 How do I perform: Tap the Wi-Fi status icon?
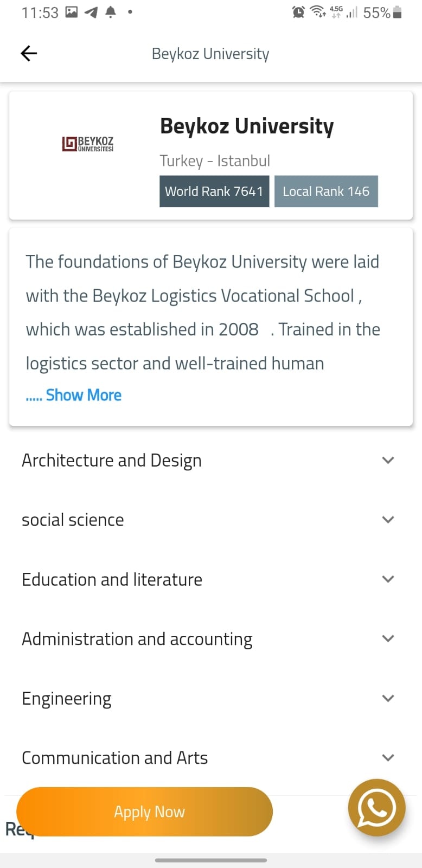tap(317, 12)
